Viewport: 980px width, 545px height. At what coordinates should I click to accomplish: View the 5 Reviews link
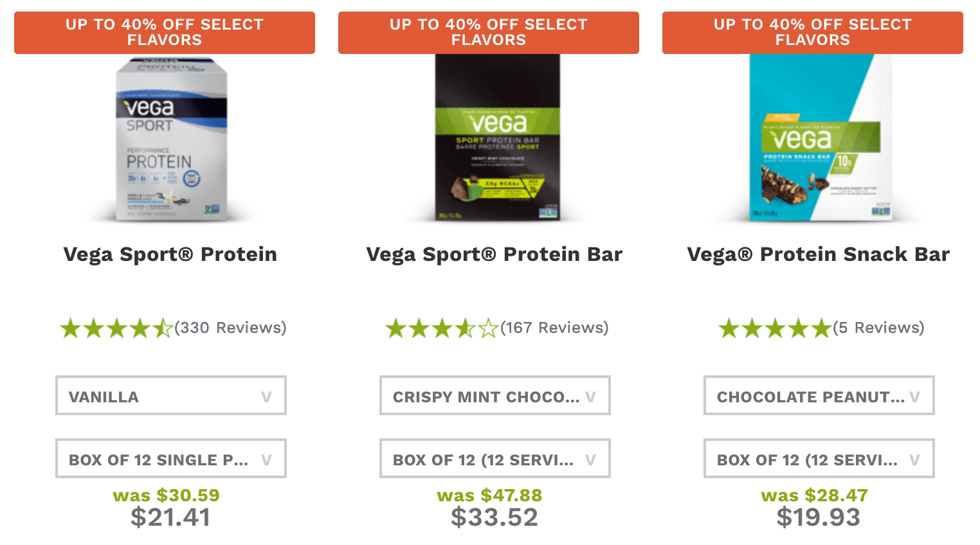pos(878,328)
